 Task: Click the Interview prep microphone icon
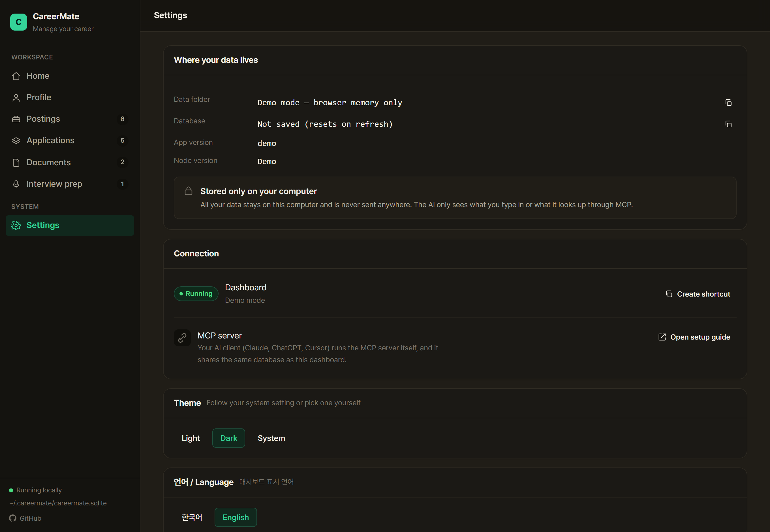pyautogui.click(x=16, y=184)
